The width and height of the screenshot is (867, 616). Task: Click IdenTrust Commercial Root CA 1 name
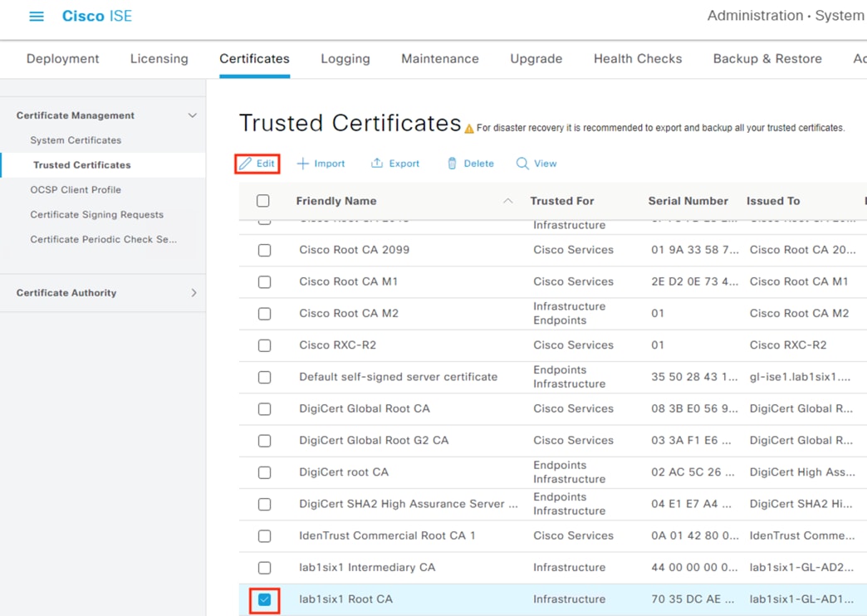pyautogui.click(x=387, y=535)
